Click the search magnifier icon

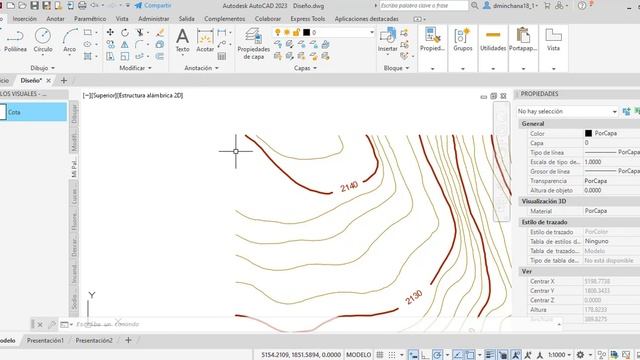pos(474,6)
